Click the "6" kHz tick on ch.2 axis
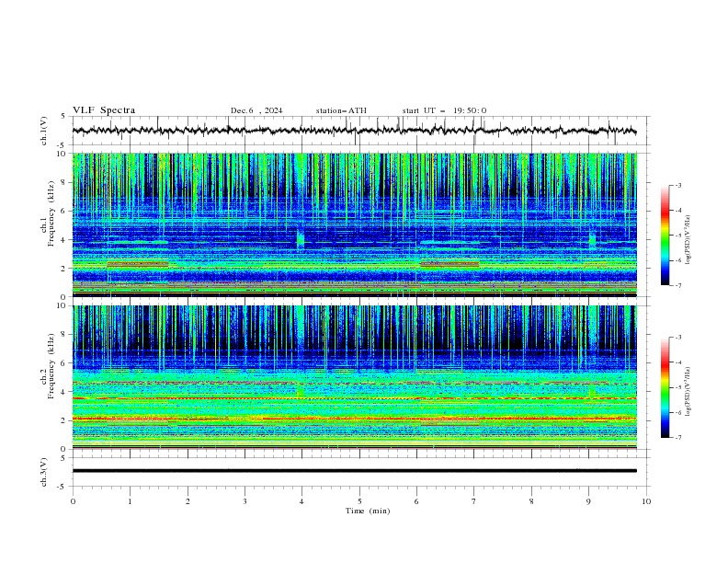 click(x=65, y=363)
